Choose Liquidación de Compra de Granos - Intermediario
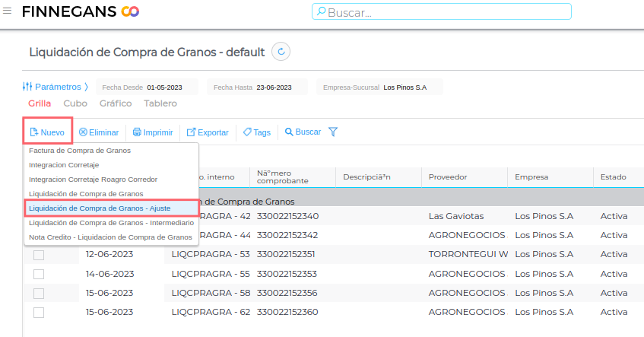 point(111,223)
